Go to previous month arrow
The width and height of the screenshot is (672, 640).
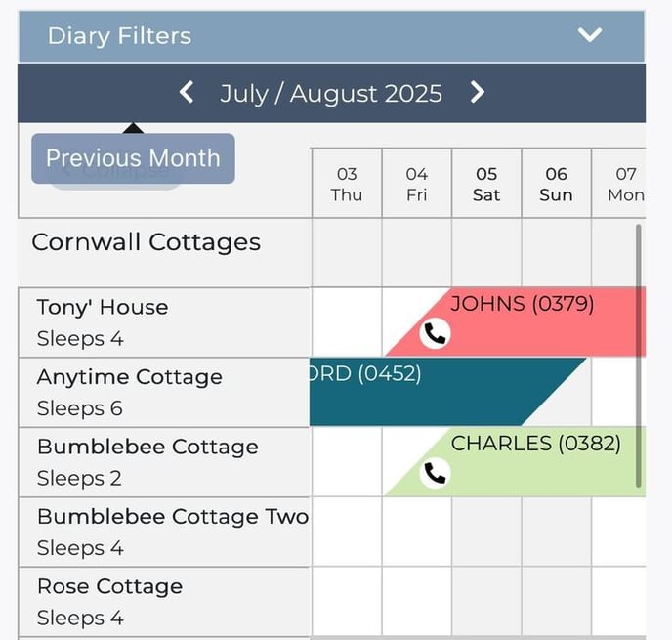pos(187,93)
